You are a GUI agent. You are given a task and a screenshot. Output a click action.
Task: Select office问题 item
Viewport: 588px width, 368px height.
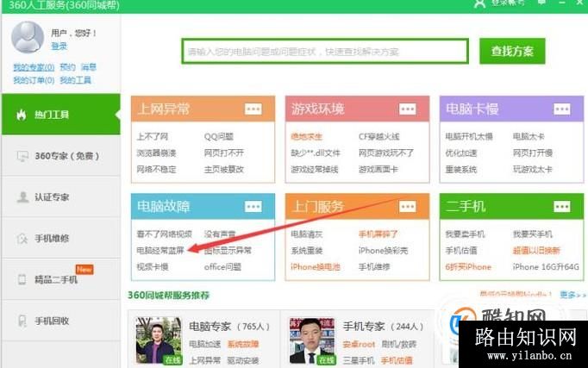pyautogui.click(x=222, y=267)
